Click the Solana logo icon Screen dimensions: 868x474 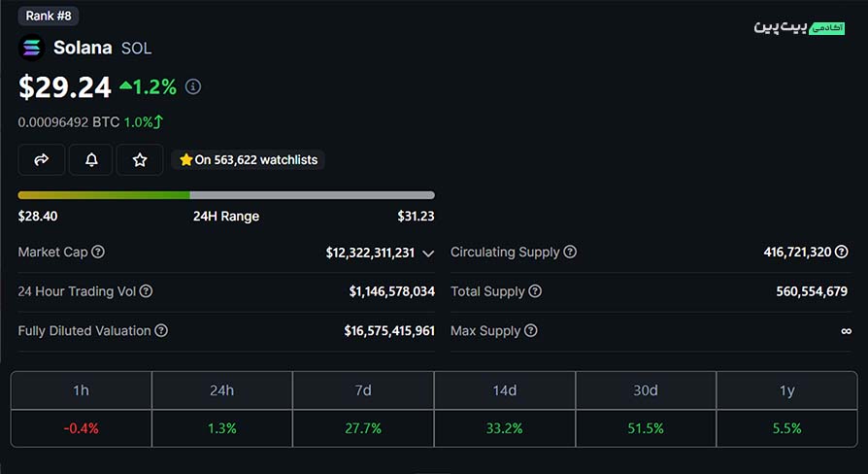point(31,48)
